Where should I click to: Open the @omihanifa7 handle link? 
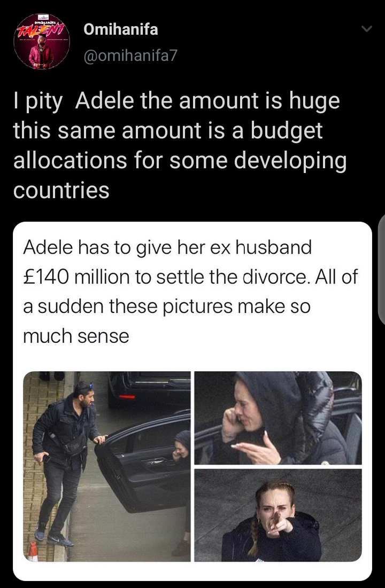pos(130,56)
